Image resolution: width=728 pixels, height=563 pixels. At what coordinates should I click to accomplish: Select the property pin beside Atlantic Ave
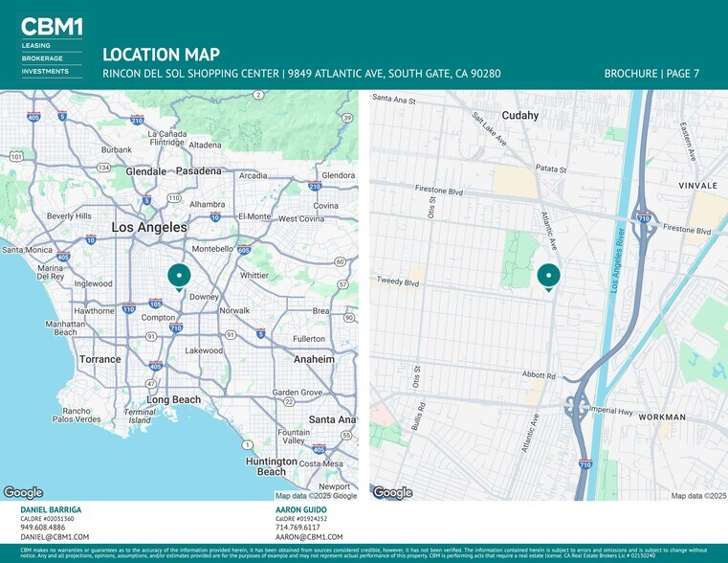pos(548,276)
